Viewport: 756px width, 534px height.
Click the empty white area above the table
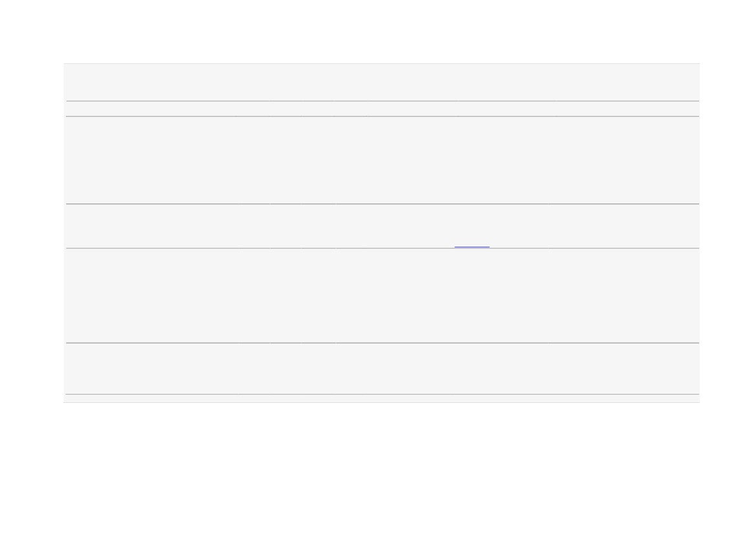[x=378, y=32]
